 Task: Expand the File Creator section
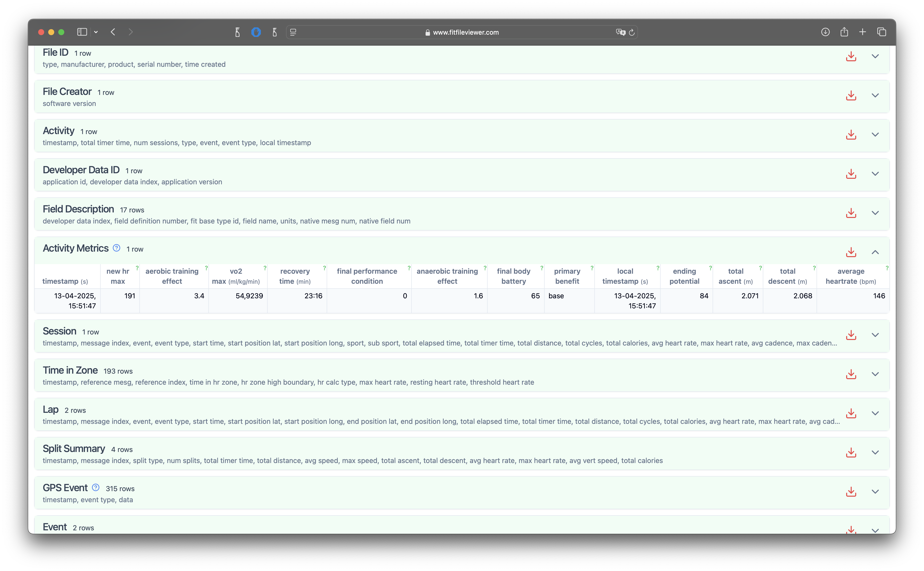coord(875,96)
